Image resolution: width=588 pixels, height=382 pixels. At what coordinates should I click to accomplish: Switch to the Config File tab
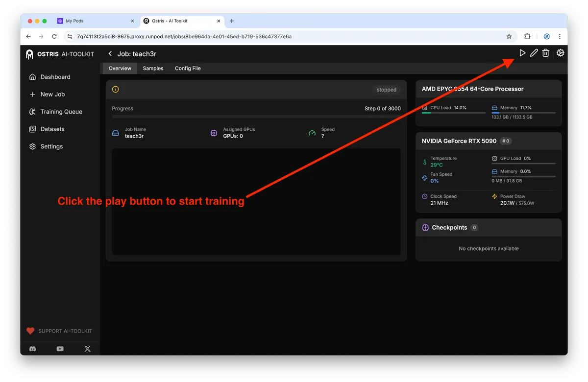188,69
